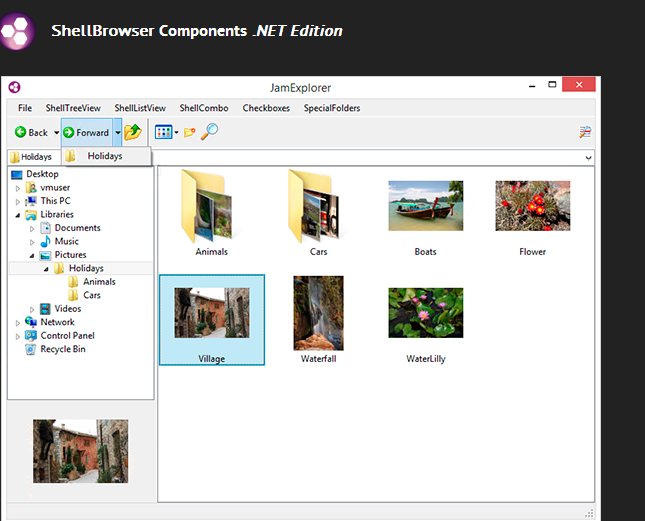Open the view mode icon button
This screenshot has width=645, height=521.
[163, 132]
